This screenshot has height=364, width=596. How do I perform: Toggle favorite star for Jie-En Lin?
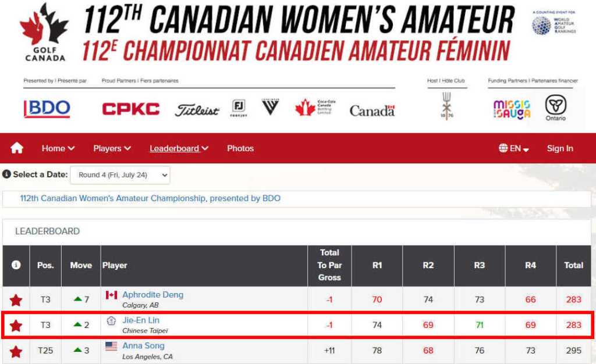[16, 326]
